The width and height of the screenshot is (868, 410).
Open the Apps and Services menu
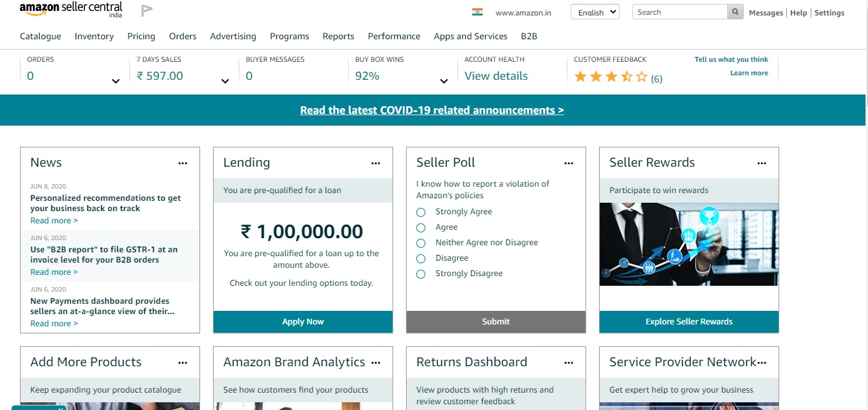[470, 36]
